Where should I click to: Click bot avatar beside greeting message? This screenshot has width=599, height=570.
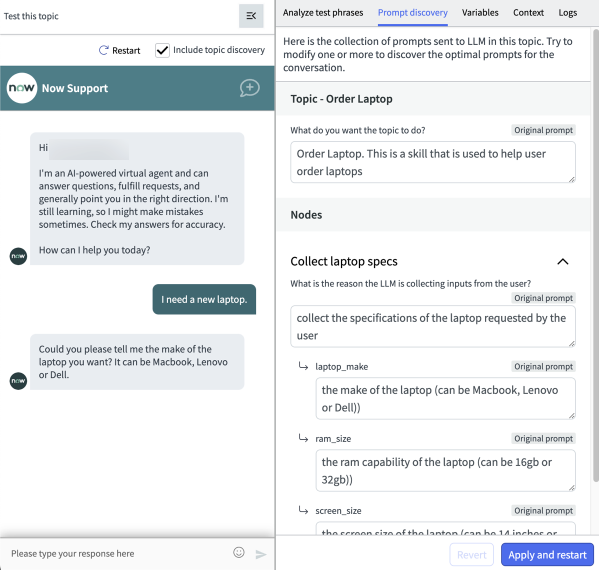click(x=18, y=256)
